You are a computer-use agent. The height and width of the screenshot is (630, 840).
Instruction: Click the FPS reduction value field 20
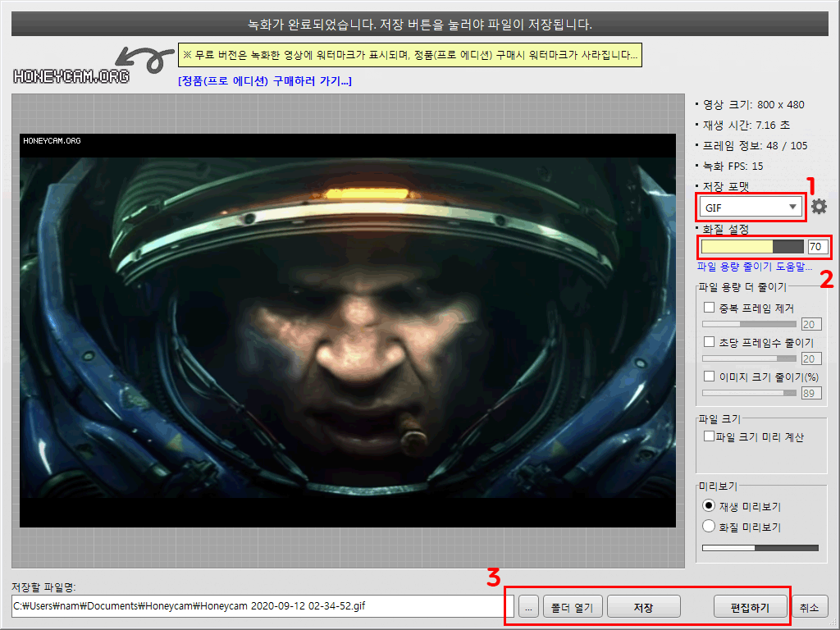pos(811,358)
